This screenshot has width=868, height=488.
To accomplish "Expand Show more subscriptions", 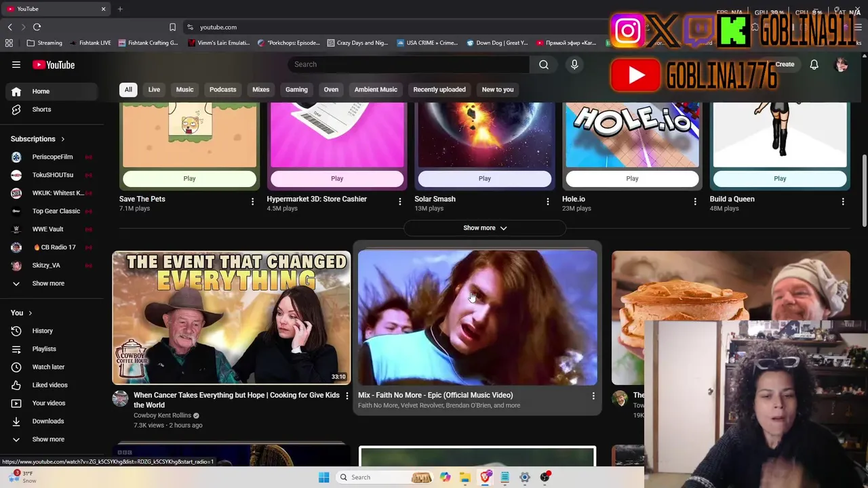I will click(x=52, y=283).
